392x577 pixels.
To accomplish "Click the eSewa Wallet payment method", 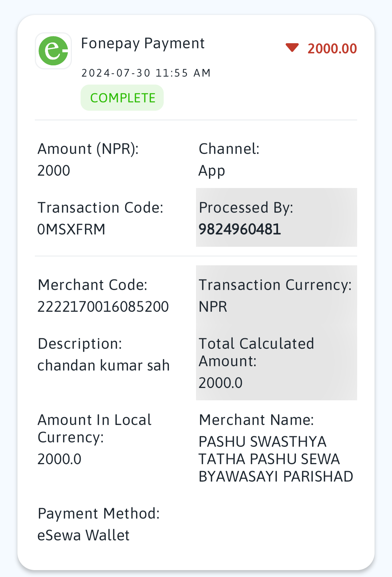I will tap(83, 535).
